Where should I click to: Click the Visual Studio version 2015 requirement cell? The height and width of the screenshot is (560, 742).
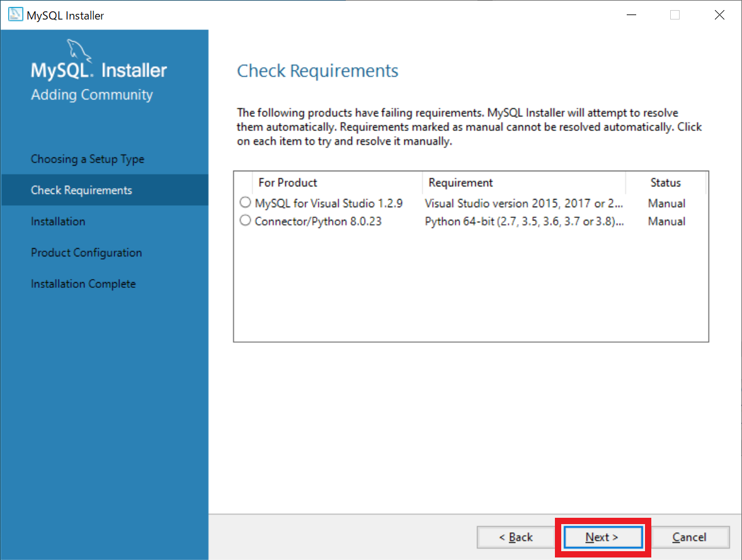(x=524, y=203)
